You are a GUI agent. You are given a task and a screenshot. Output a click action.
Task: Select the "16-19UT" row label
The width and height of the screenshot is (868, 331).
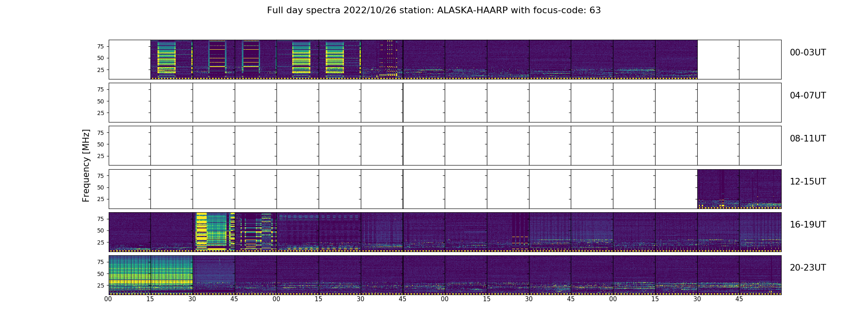808,225
